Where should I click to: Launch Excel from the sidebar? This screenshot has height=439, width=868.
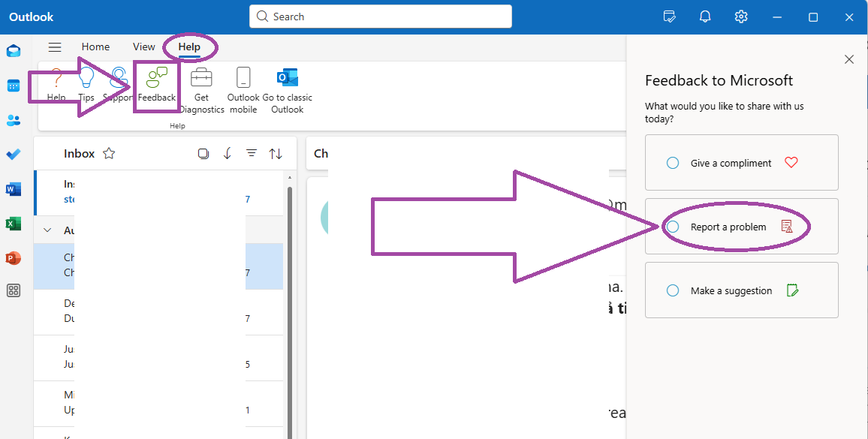14,224
